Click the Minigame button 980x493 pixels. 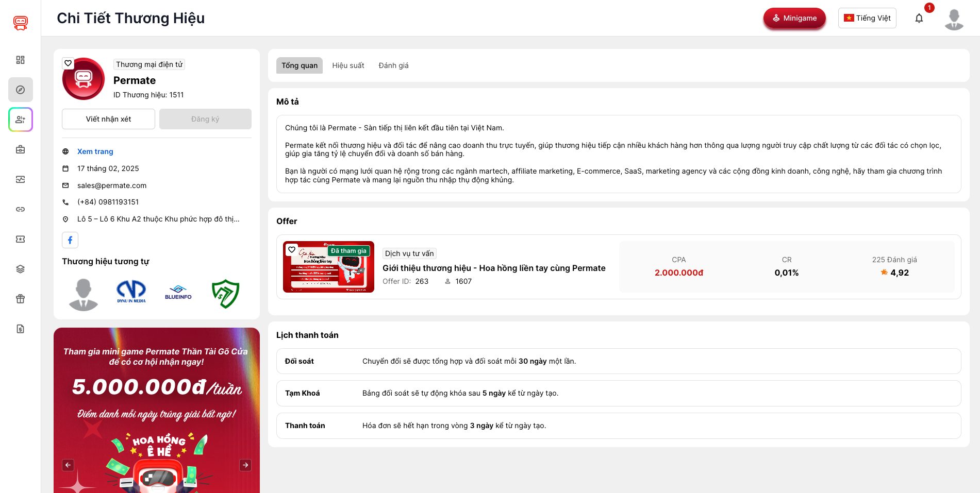click(x=794, y=18)
